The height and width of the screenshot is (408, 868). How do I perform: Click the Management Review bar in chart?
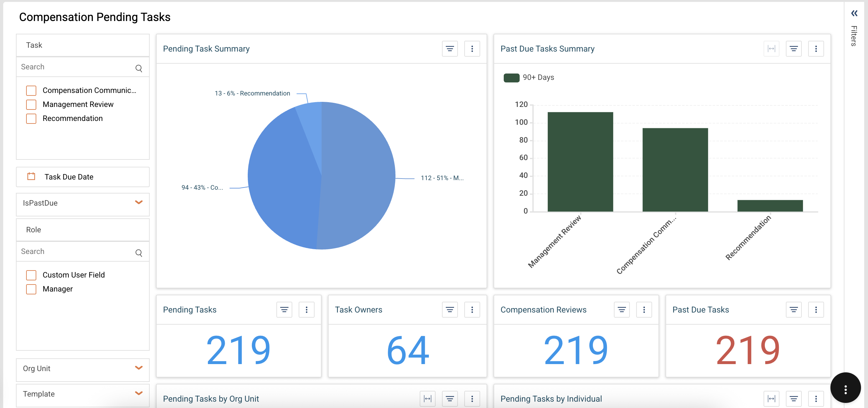(x=580, y=162)
